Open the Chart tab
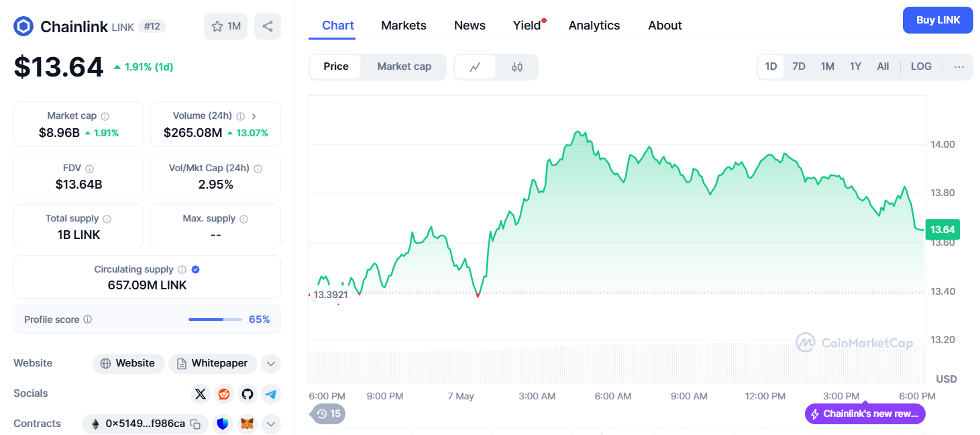The width and height of the screenshot is (980, 435). [338, 26]
